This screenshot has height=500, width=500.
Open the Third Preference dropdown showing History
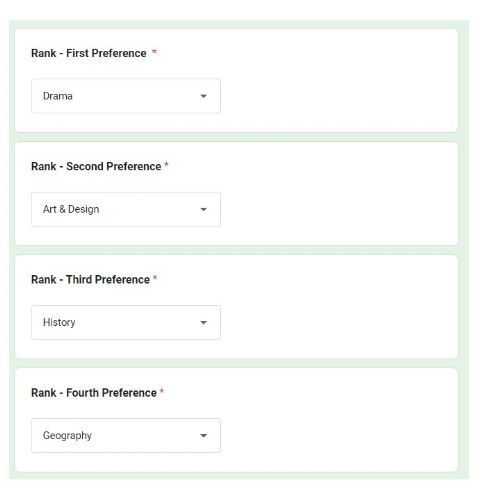click(126, 322)
